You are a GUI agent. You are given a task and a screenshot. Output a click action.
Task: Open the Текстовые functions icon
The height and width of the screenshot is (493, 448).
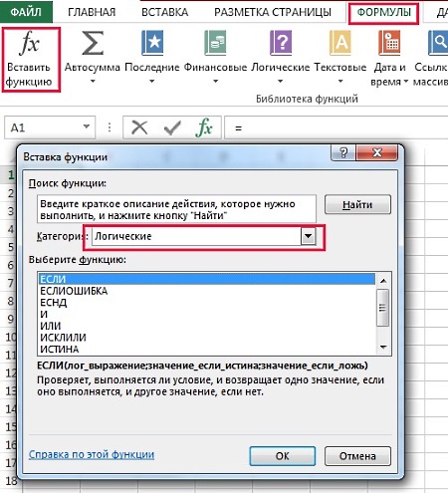[x=340, y=43]
